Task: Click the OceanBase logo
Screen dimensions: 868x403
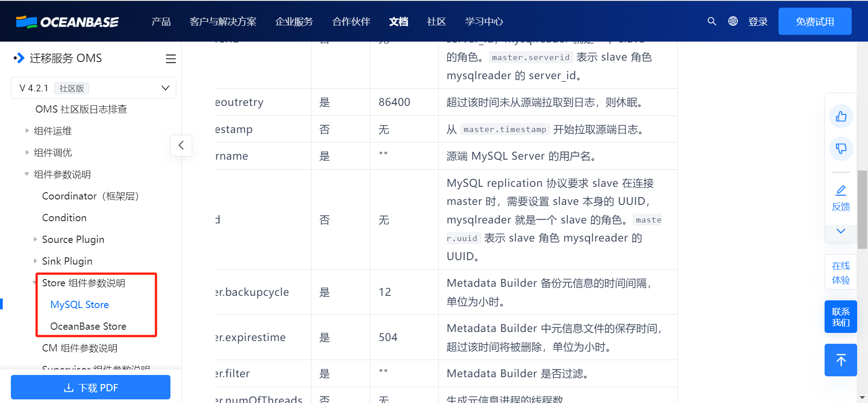Action: (67, 22)
